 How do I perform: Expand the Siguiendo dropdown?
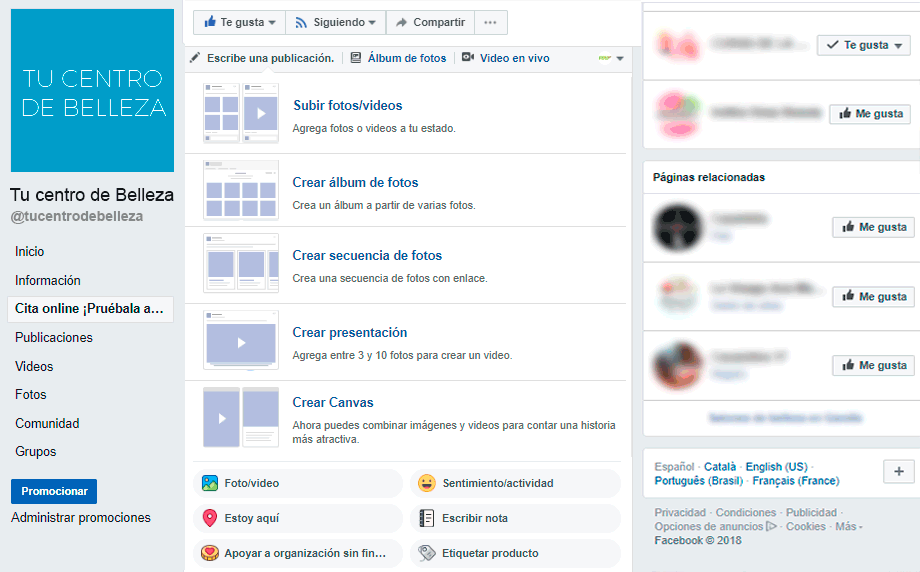click(372, 23)
